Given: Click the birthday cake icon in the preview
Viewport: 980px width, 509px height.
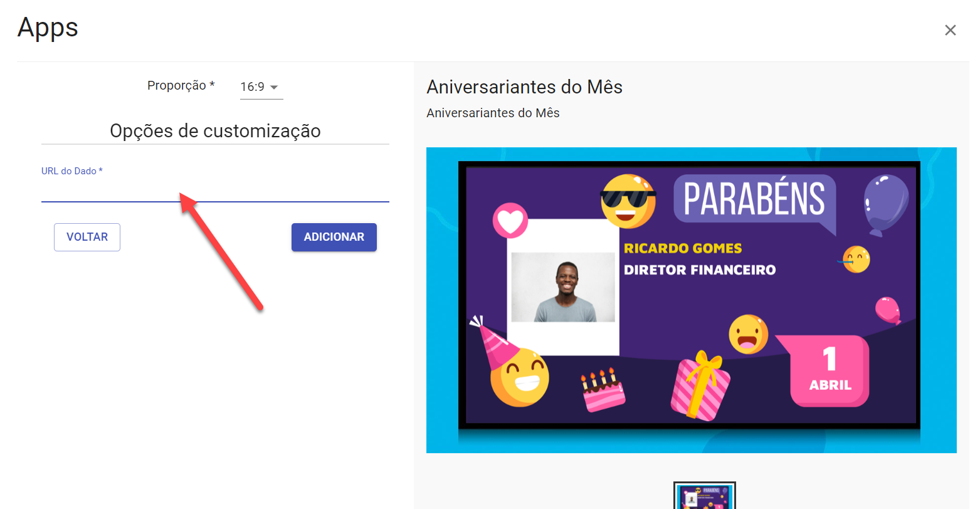Looking at the screenshot, I should coord(603,391).
